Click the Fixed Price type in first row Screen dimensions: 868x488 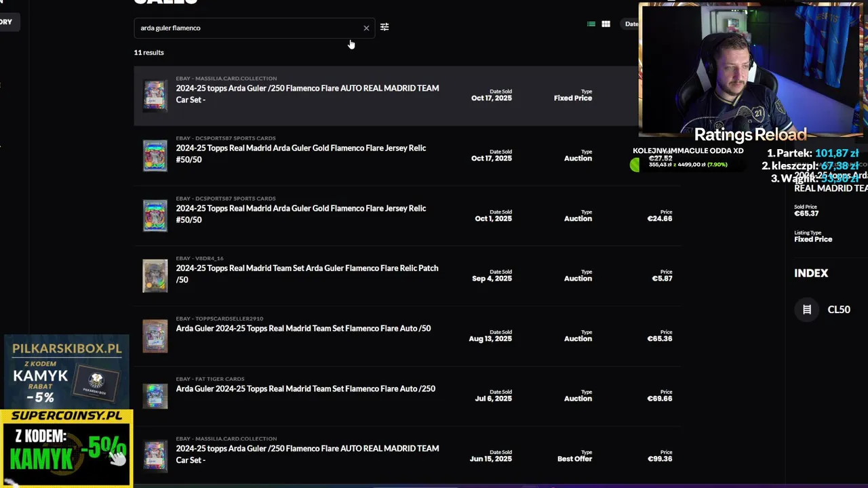573,98
